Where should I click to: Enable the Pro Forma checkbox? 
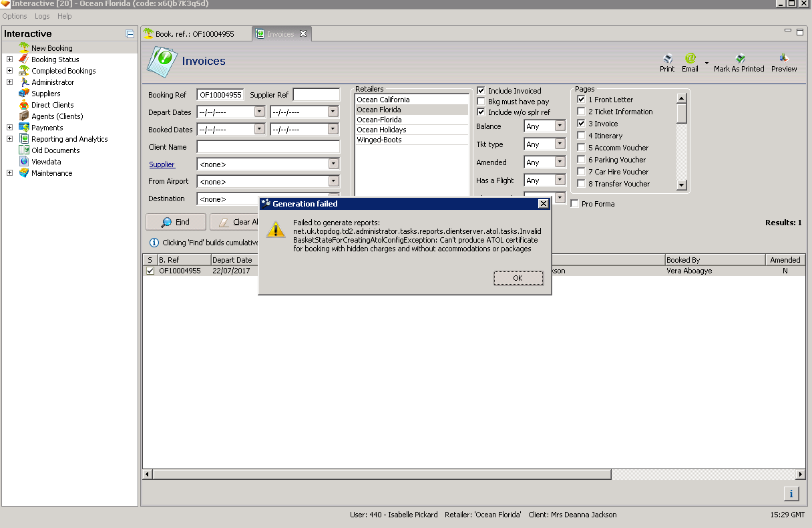575,204
